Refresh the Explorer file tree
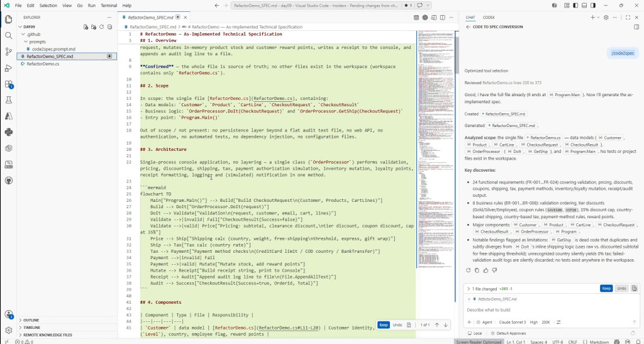 click(101, 26)
